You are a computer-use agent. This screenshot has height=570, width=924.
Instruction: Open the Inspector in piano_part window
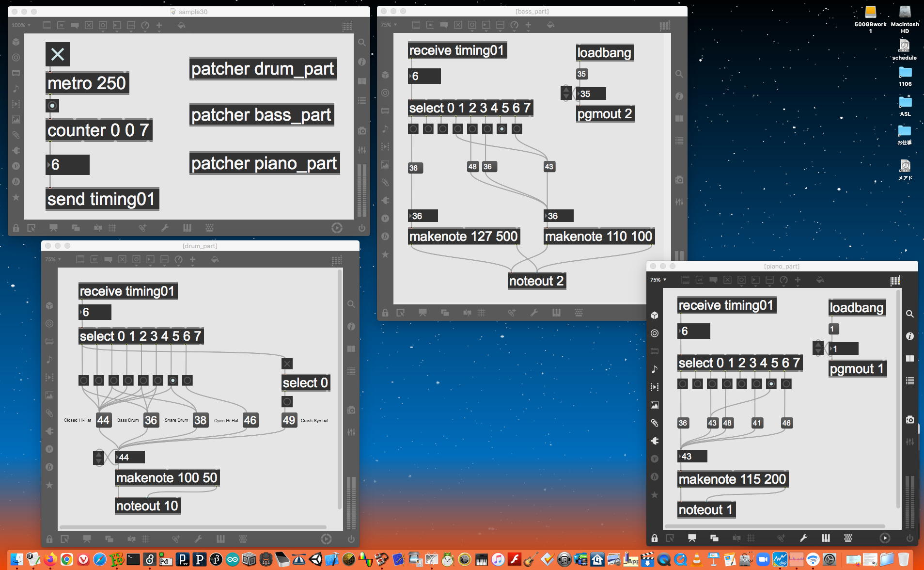[910, 336]
